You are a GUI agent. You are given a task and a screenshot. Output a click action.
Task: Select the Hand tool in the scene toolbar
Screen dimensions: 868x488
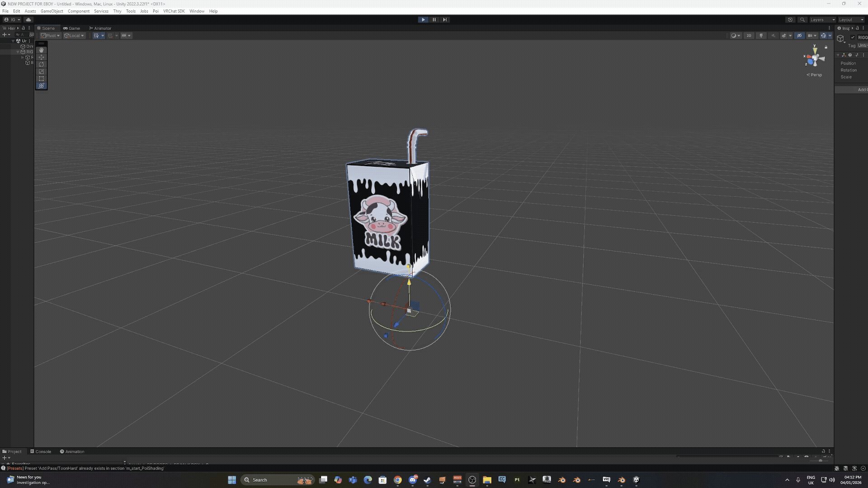pyautogui.click(x=41, y=50)
